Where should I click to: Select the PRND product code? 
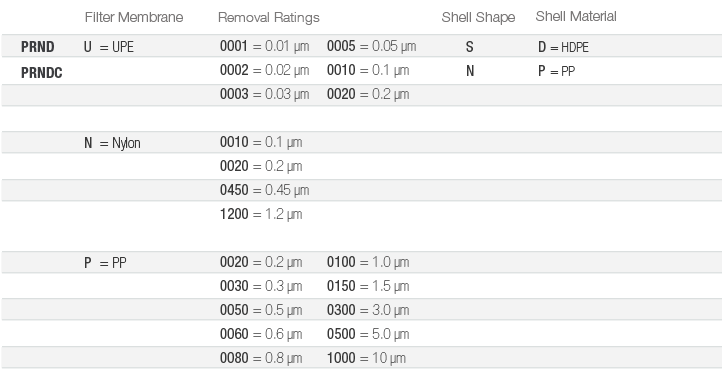click(38, 47)
